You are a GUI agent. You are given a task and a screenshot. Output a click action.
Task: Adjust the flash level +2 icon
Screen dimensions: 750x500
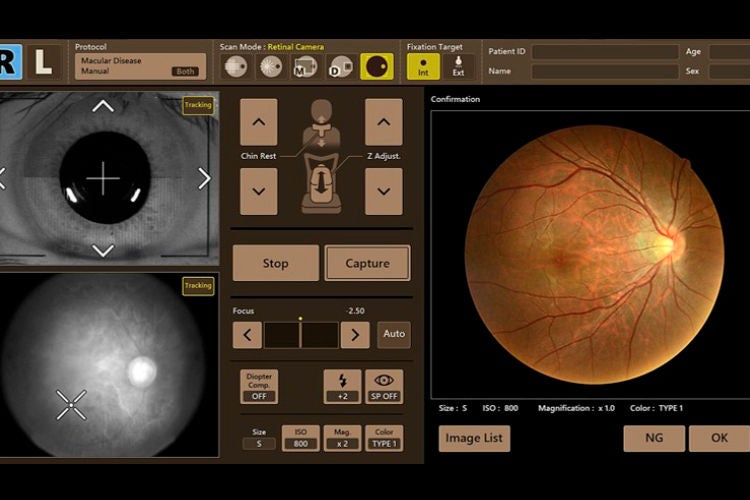pos(342,387)
